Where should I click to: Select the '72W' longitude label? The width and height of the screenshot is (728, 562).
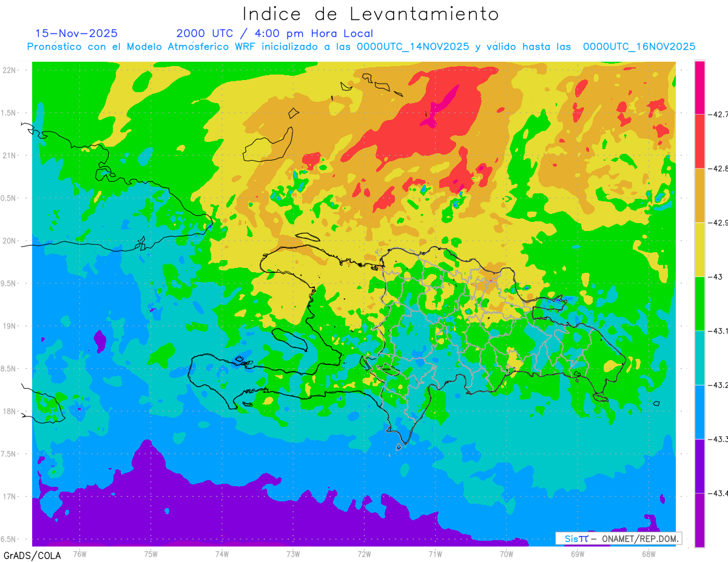coord(364,554)
